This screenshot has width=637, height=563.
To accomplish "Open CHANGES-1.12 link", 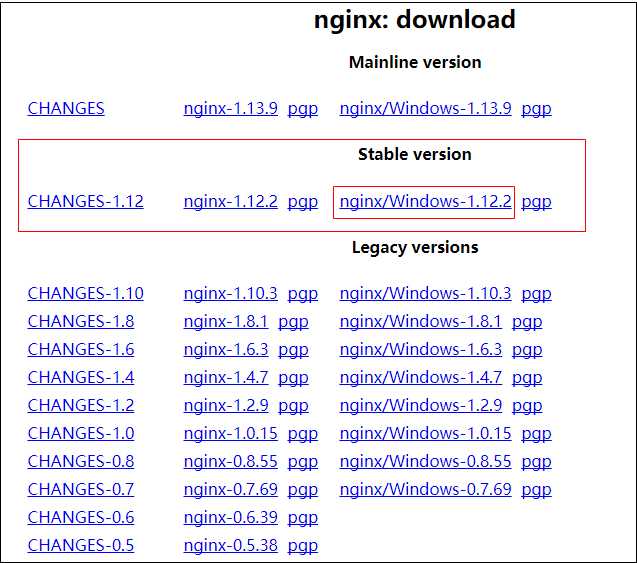I will [86, 201].
